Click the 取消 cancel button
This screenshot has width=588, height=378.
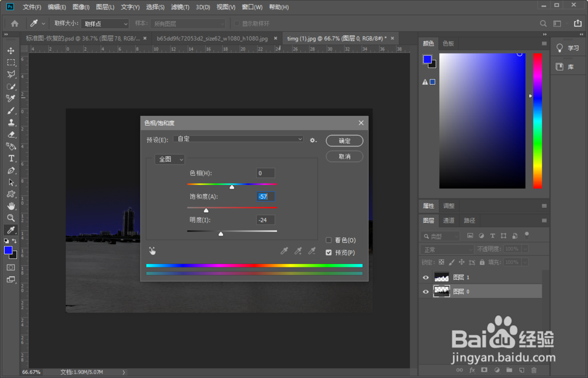[x=345, y=156]
